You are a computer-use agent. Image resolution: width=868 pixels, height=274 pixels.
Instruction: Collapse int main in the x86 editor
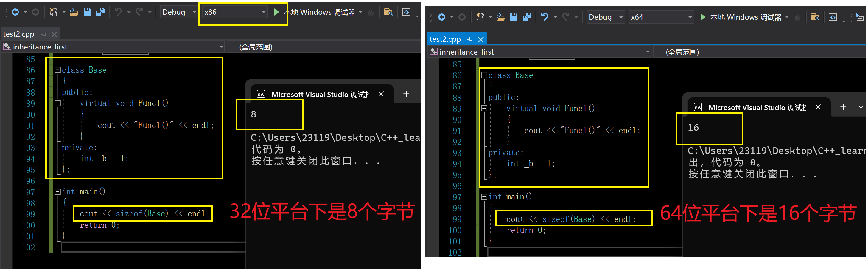click(57, 192)
